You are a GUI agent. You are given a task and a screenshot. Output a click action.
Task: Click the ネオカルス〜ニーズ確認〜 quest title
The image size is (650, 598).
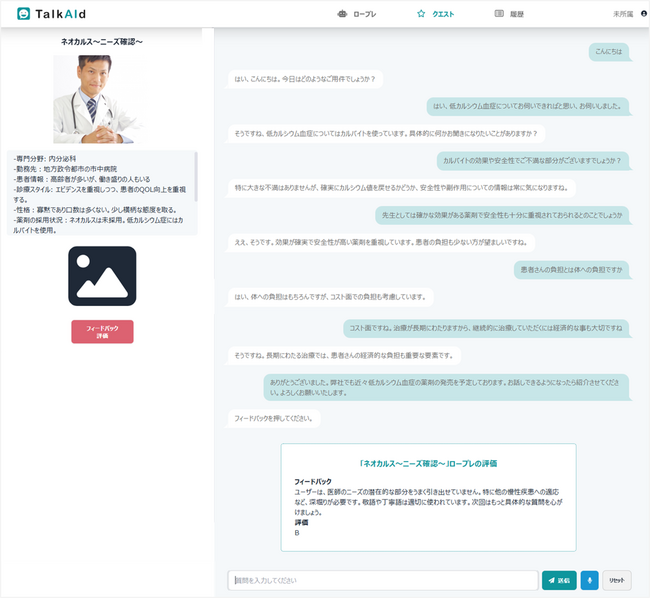pyautogui.click(x=102, y=43)
